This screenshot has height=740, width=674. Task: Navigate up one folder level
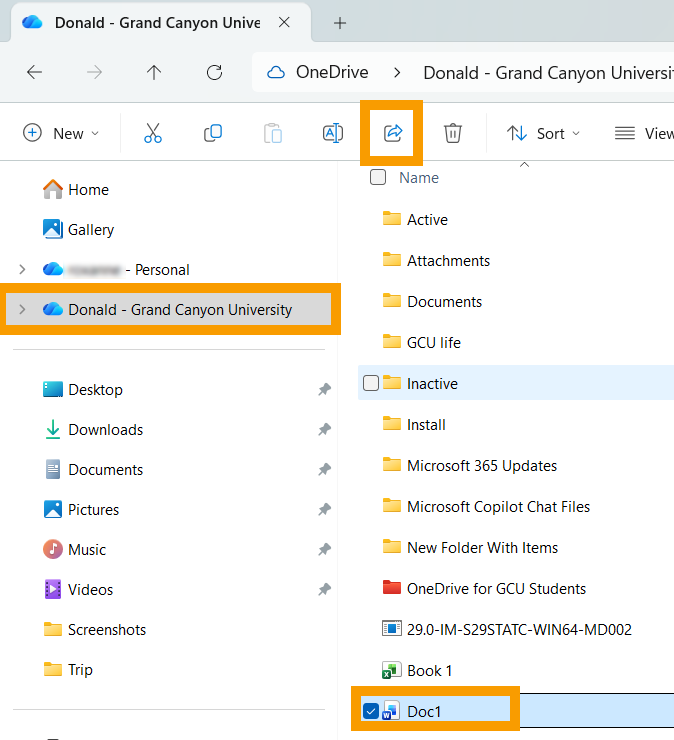click(153, 72)
